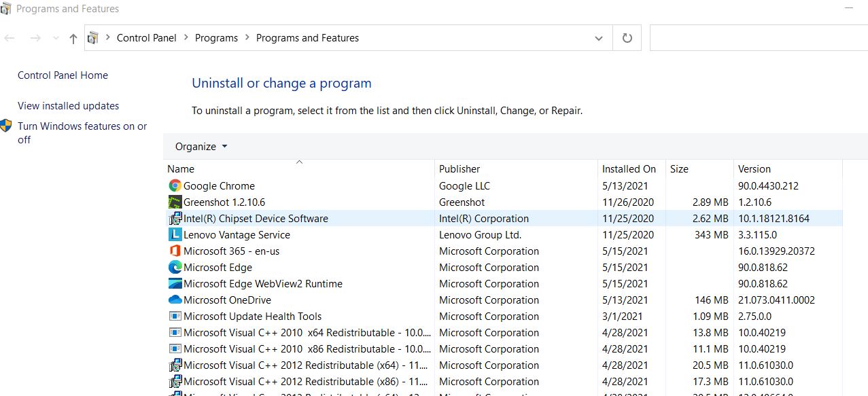
Task: Open the View installed updates link
Action: [x=68, y=106]
